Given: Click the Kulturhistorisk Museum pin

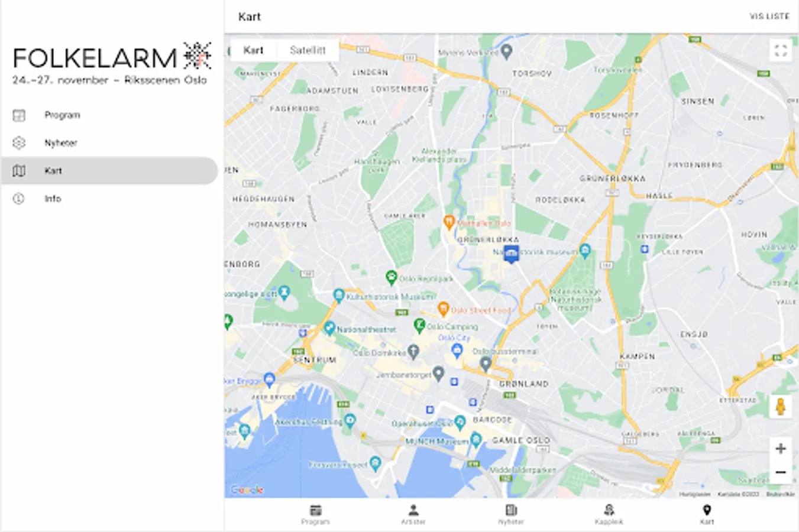Looking at the screenshot, I should click(338, 294).
